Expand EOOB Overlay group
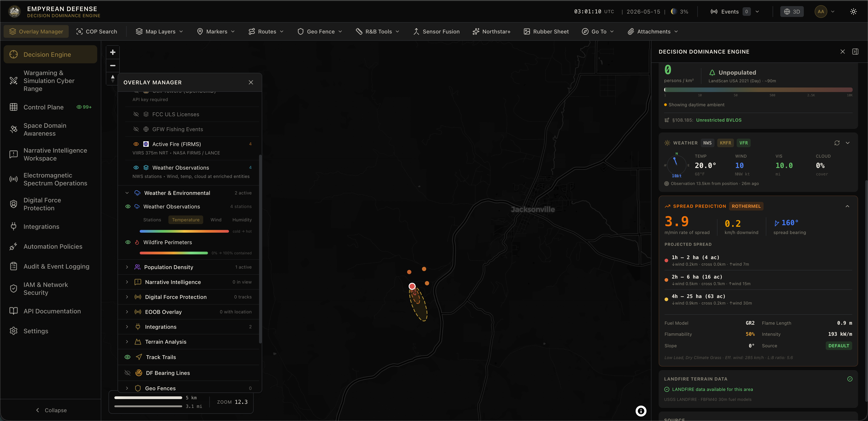The height and width of the screenshot is (421, 868). [127, 312]
